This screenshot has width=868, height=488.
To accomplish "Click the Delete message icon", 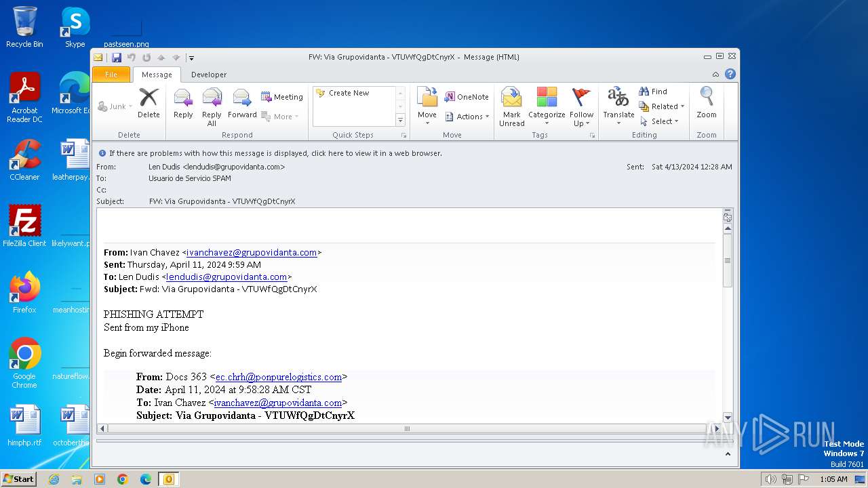I will point(149,104).
